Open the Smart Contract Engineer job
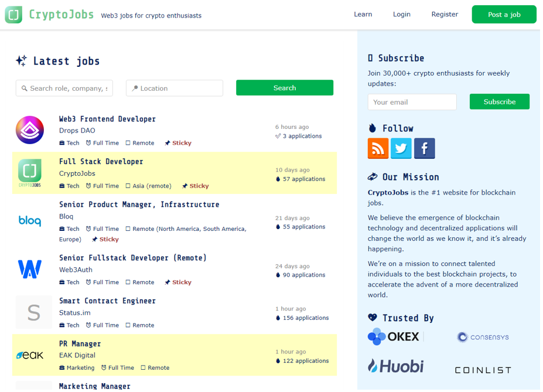The width and height of the screenshot is (543, 392). tap(107, 301)
